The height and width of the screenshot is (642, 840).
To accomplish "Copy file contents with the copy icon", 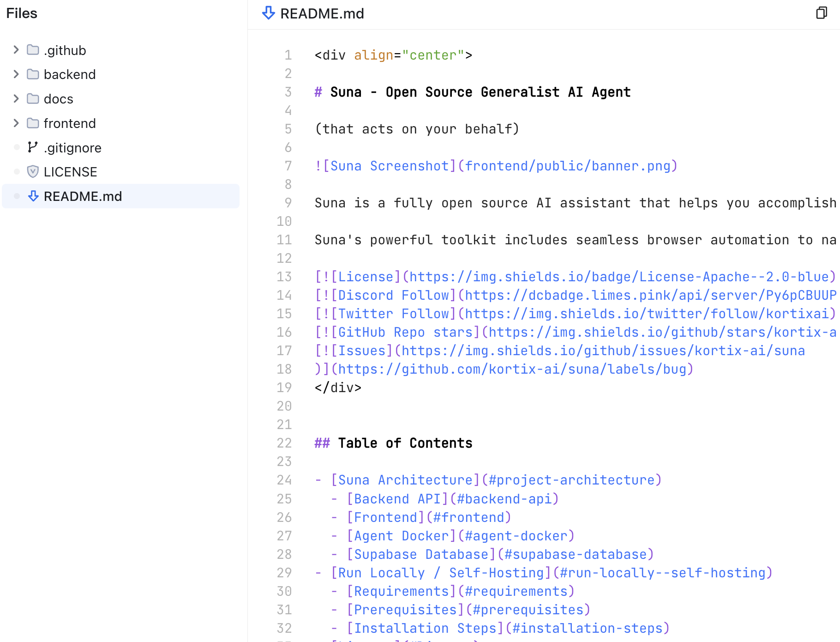I will [822, 13].
